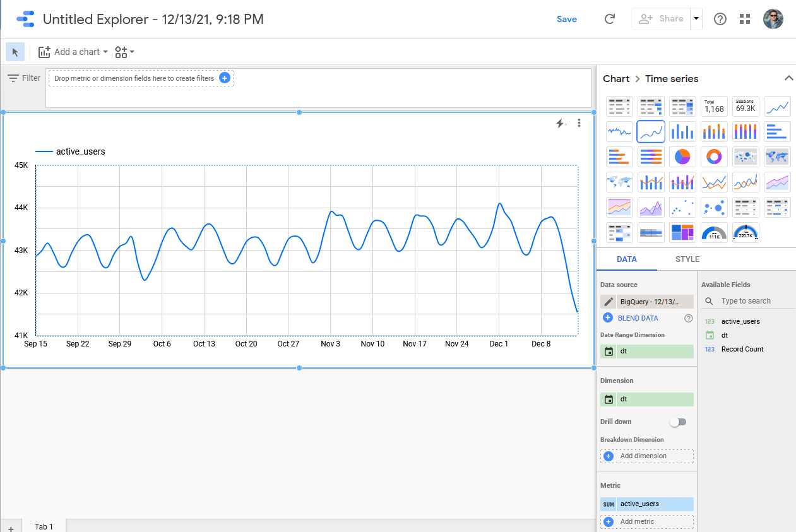
Task: Switch to the STYLE tab
Action: point(687,259)
